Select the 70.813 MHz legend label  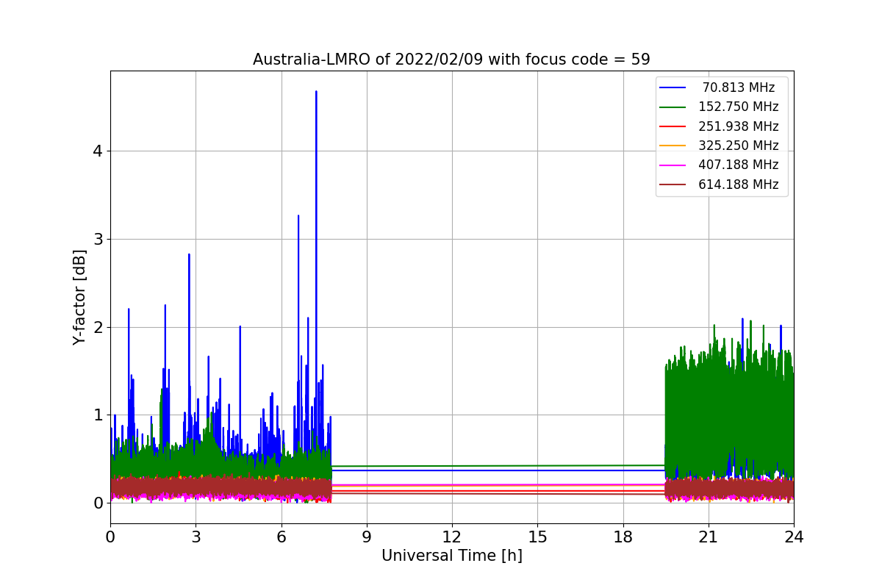[x=739, y=87]
